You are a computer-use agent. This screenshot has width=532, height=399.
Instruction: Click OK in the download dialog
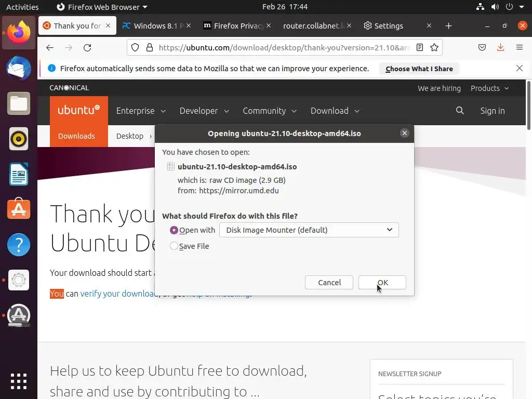coord(382,282)
